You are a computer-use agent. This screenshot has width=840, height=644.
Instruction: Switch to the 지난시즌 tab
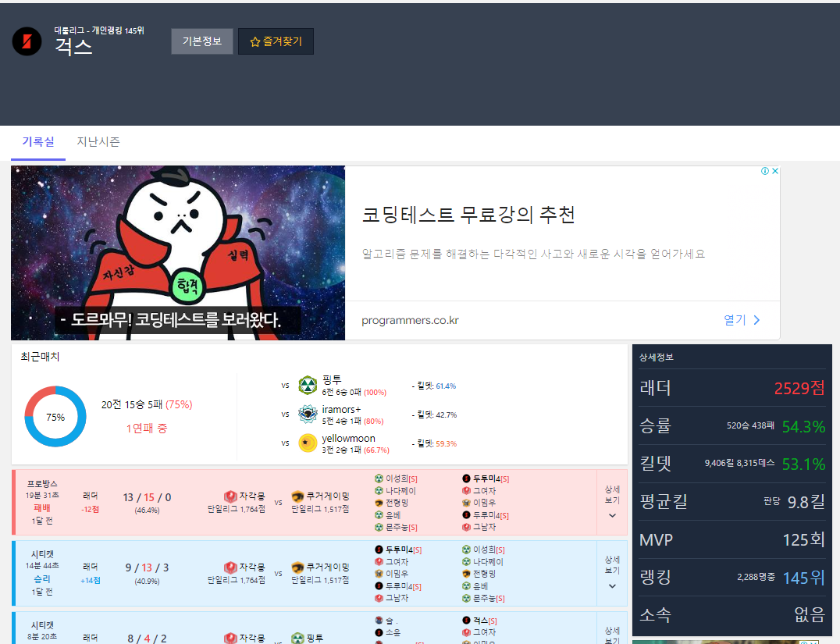coord(98,142)
